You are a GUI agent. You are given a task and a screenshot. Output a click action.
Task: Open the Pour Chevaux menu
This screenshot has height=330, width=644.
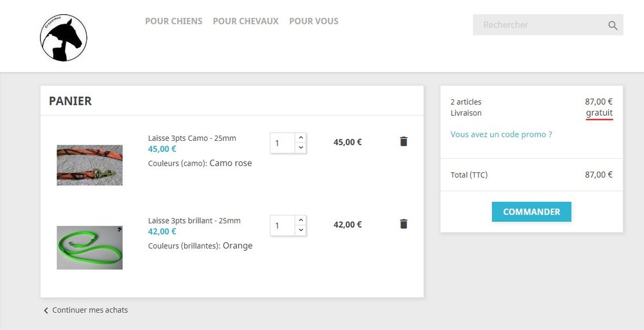[245, 21]
